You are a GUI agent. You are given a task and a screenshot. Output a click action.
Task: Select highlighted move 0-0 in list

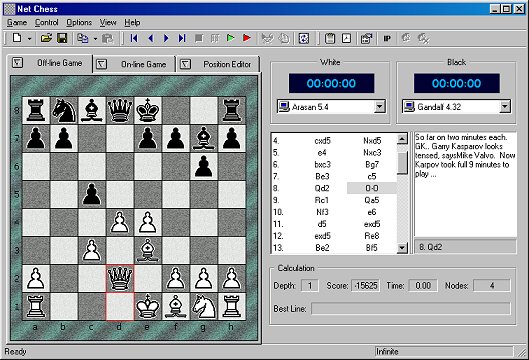(x=372, y=188)
